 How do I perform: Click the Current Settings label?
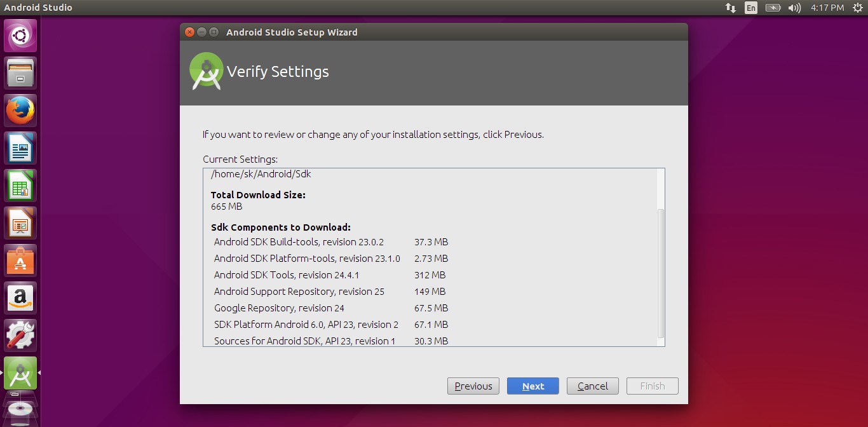point(240,159)
